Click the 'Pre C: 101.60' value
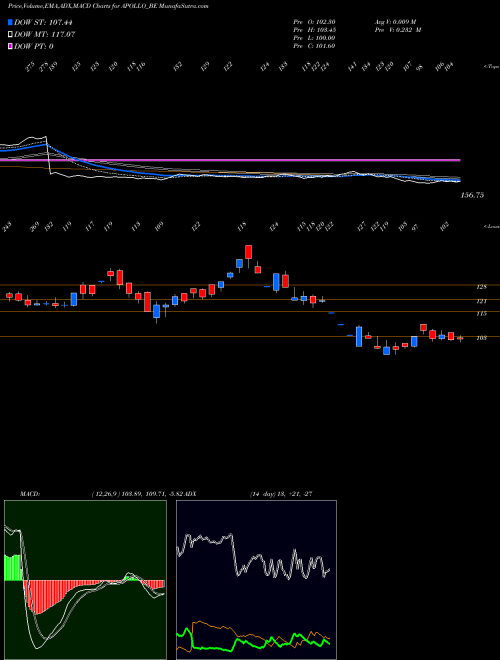This screenshot has height=660, width=500. tap(314, 46)
